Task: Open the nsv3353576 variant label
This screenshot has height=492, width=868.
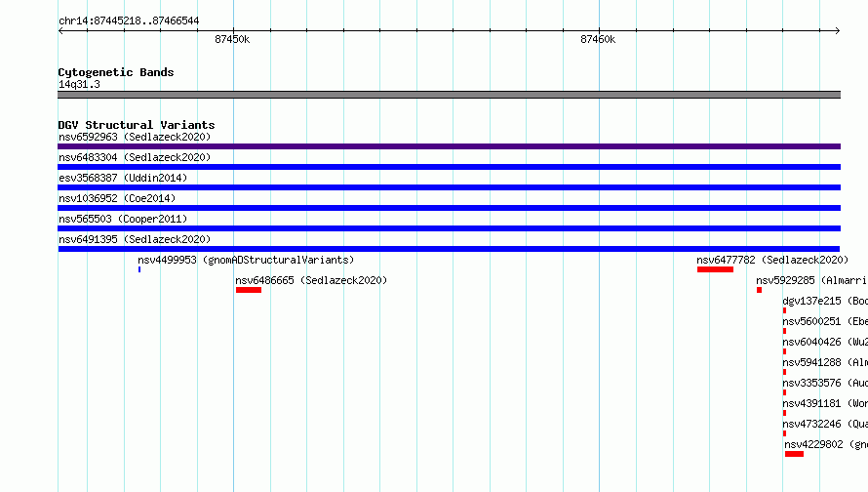Action: pos(825,383)
